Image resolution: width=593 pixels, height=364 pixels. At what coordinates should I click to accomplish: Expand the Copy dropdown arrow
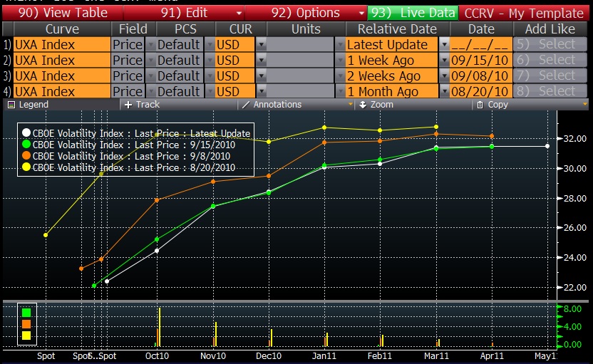585,104
